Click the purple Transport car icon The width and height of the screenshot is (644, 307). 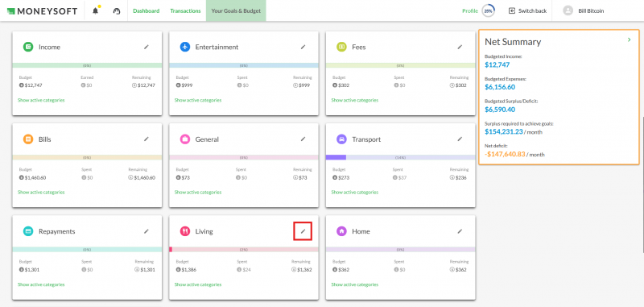tap(341, 139)
